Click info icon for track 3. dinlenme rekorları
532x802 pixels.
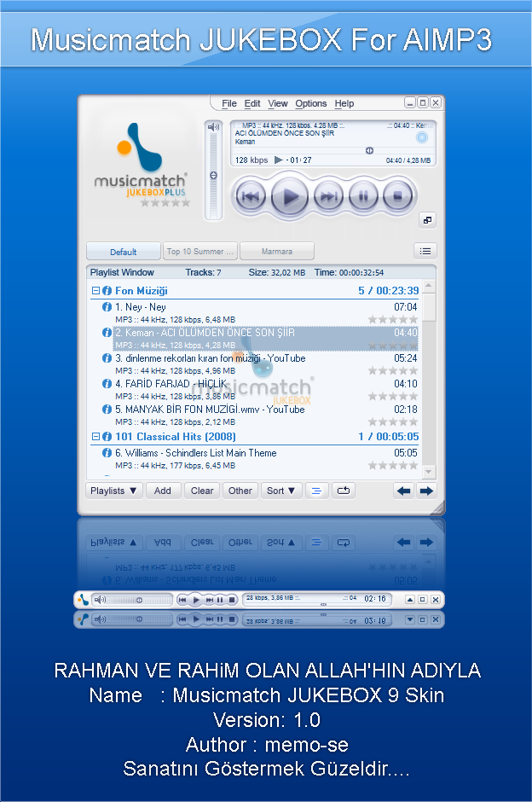tap(107, 358)
